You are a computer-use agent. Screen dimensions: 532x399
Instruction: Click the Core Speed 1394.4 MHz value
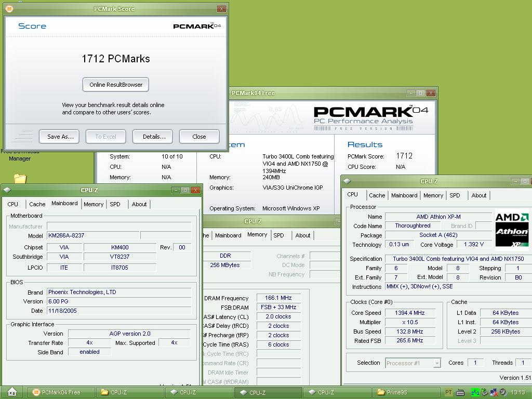409,313
